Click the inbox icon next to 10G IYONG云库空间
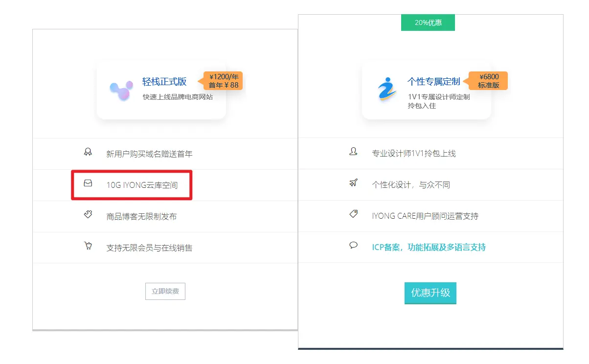This screenshot has height=364, width=589. click(x=88, y=183)
